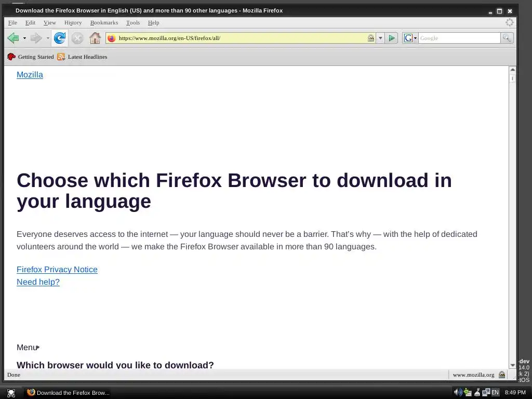Image resolution: width=532 pixels, height=399 pixels.
Task: Click the Getting Started bookmark icon
Action: click(x=11, y=57)
